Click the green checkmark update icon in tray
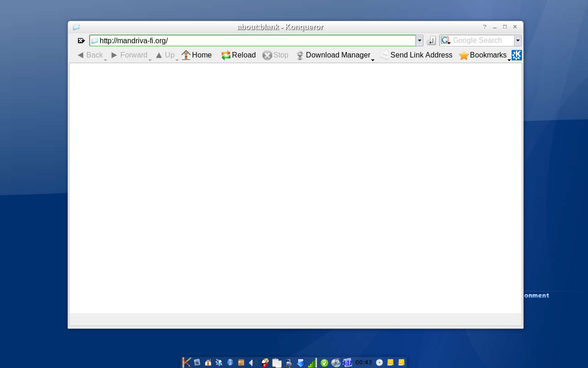This screenshot has width=588, height=368. coord(324,363)
